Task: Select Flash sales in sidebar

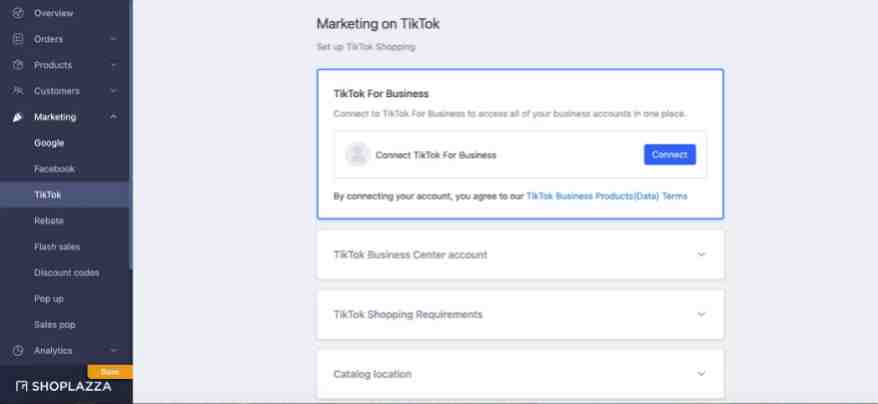Action: coord(57,247)
